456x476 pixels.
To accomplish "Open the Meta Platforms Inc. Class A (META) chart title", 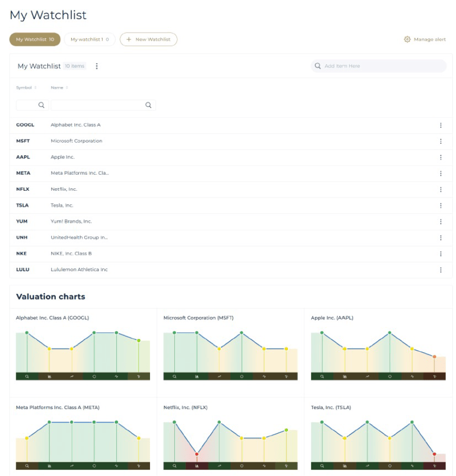I will 58,408.
